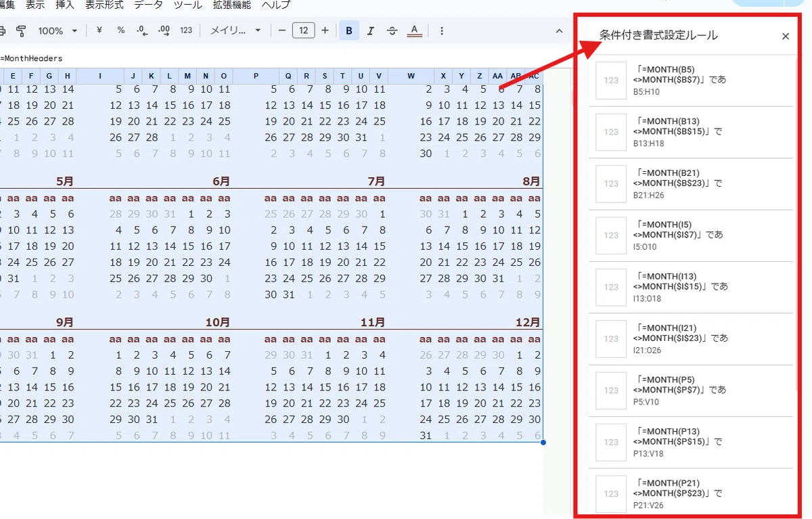This screenshot has width=812, height=519.
Task: Open the three-dot more toolbar options
Action: click(441, 30)
